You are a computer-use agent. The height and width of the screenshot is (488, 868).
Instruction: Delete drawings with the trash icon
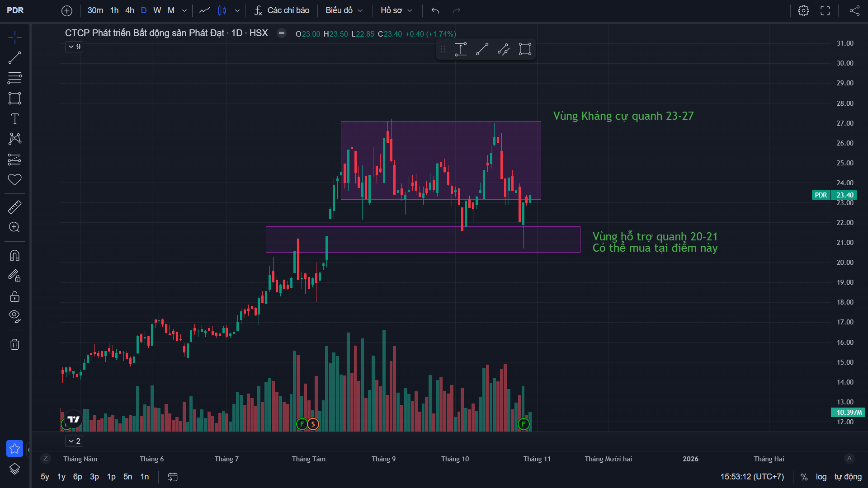(14, 345)
